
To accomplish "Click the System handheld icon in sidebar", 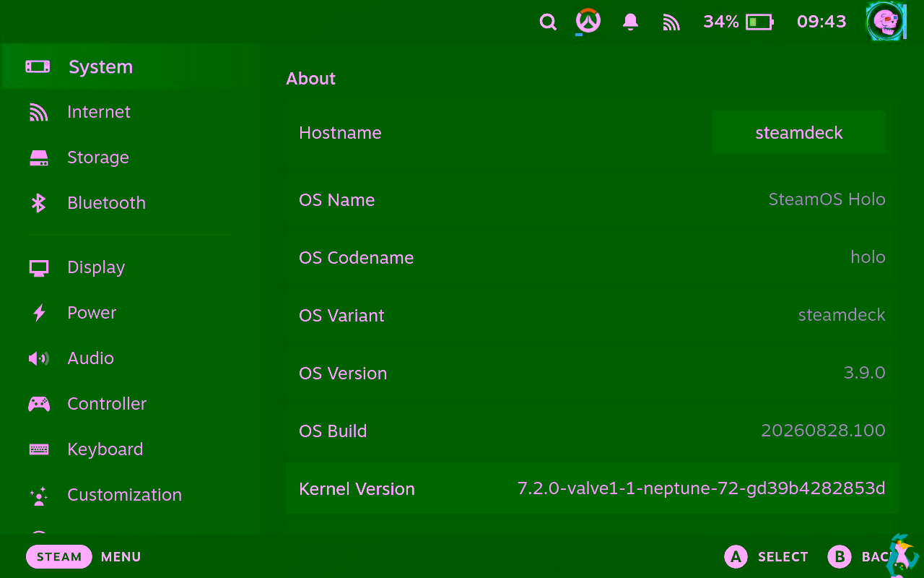I will pyautogui.click(x=38, y=66).
